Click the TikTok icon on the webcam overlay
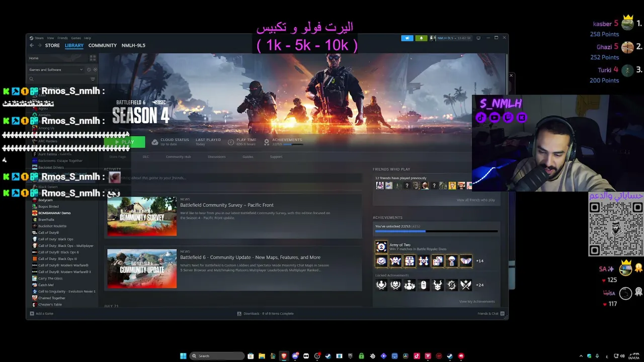The width and height of the screenshot is (644, 362). (481, 118)
